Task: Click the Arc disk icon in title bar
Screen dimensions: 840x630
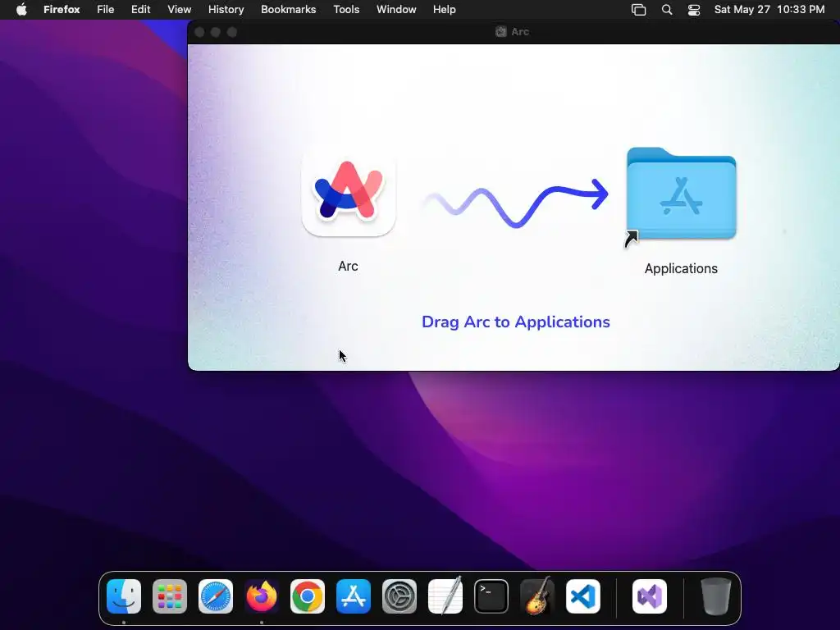Action: pos(501,32)
